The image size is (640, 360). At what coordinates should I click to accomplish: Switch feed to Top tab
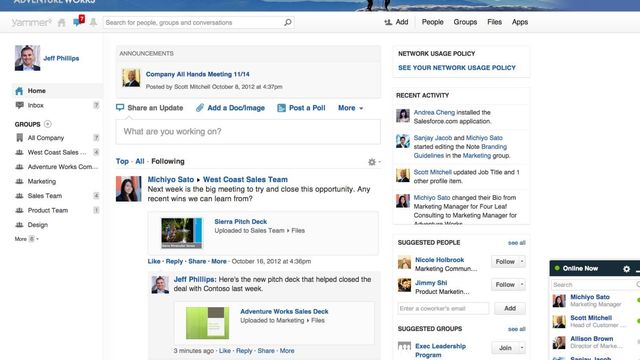point(122,161)
